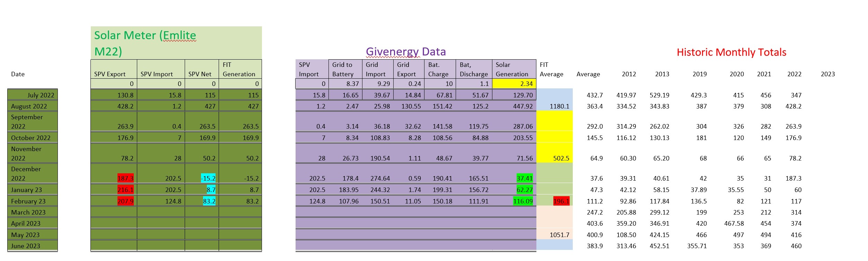Screen dimensions: 868x261
Task: Select the July 2022 date cell
Action: [33, 95]
